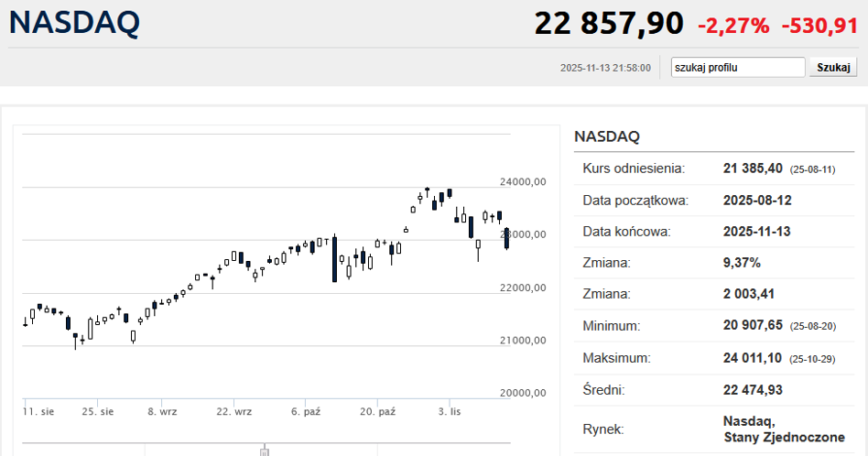The height and width of the screenshot is (456, 868).
Task: Click the large NASDAQ page title
Action: click(x=74, y=24)
